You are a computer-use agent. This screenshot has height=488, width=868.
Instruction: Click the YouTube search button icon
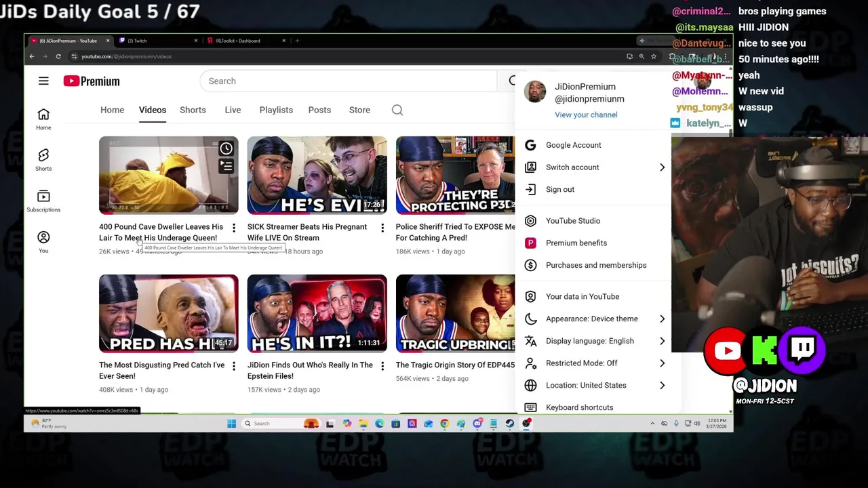coord(512,81)
